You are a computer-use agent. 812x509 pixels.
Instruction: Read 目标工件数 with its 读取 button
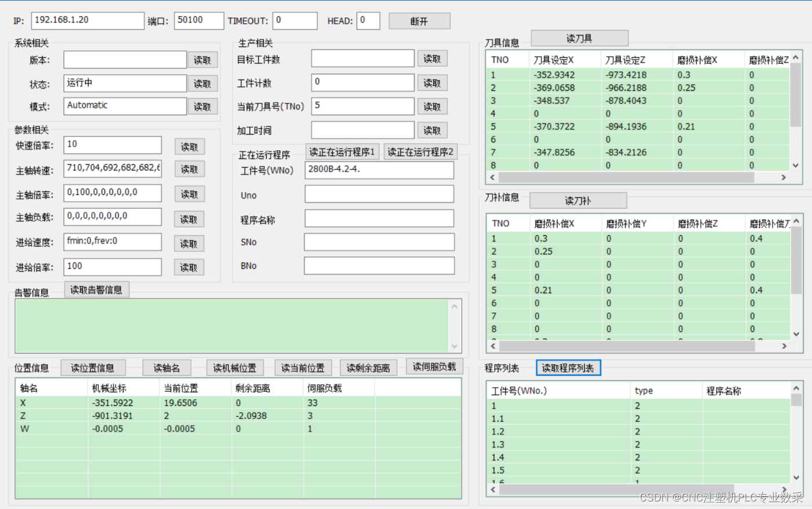432,58
